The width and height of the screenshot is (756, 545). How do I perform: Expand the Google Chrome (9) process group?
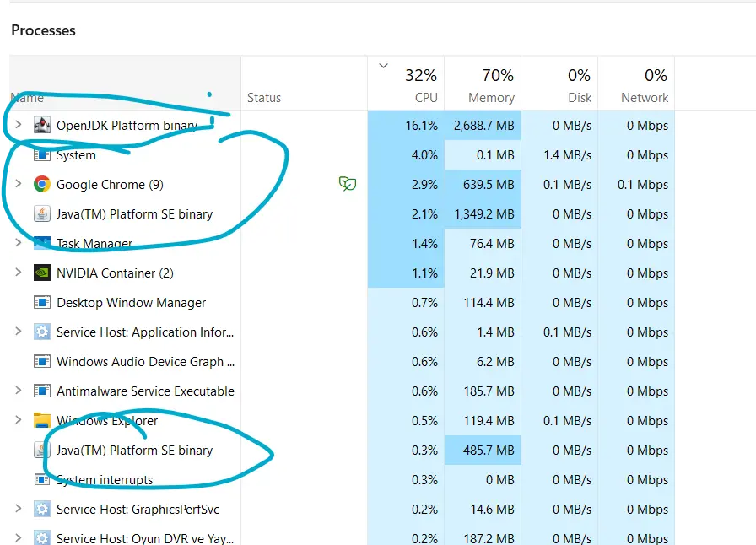click(x=19, y=184)
